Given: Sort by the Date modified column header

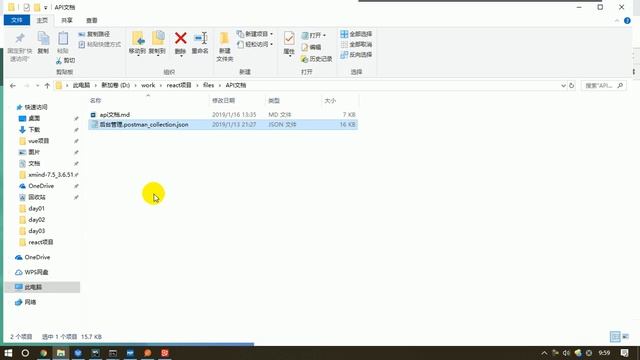Looking at the screenshot, I should pos(237,100).
